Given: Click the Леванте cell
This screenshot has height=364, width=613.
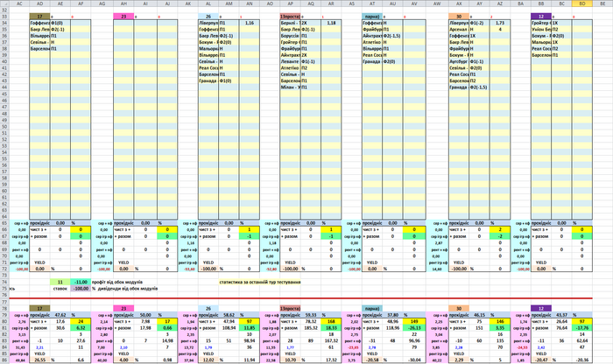Looking at the screenshot, I should click(x=290, y=62).
